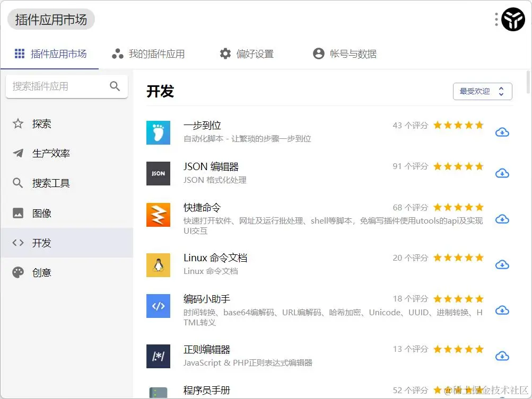Click the search magnifier icon in search box

pyautogui.click(x=115, y=86)
